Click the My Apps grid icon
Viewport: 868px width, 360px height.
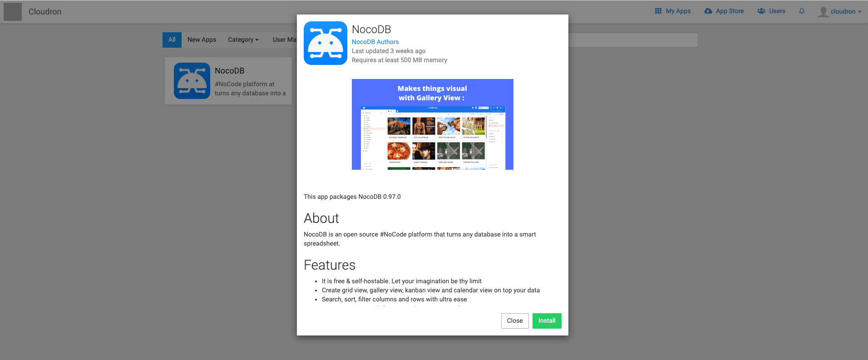tap(658, 11)
